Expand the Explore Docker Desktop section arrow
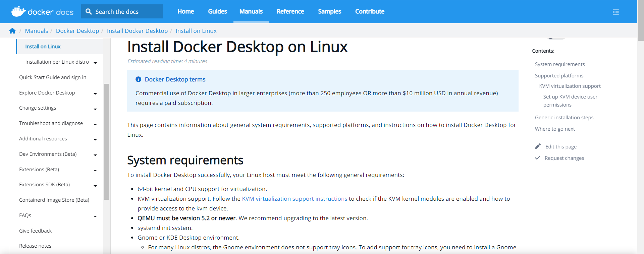This screenshot has height=254, width=644. coord(95,93)
